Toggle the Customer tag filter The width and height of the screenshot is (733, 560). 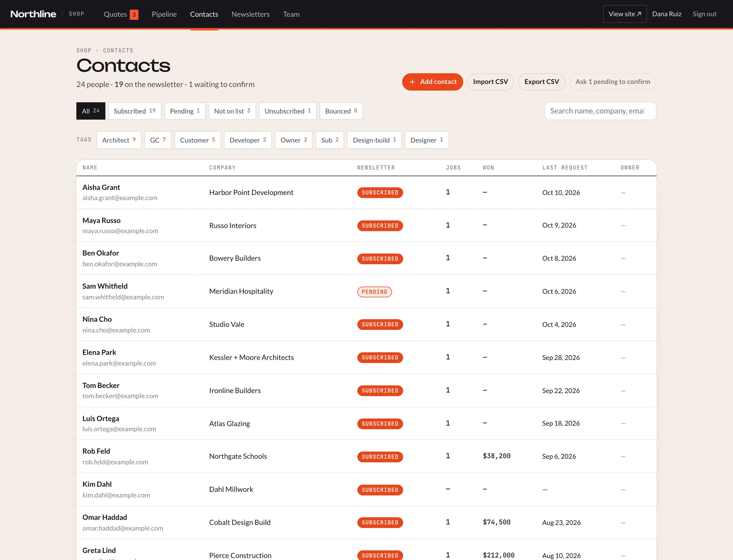click(198, 140)
